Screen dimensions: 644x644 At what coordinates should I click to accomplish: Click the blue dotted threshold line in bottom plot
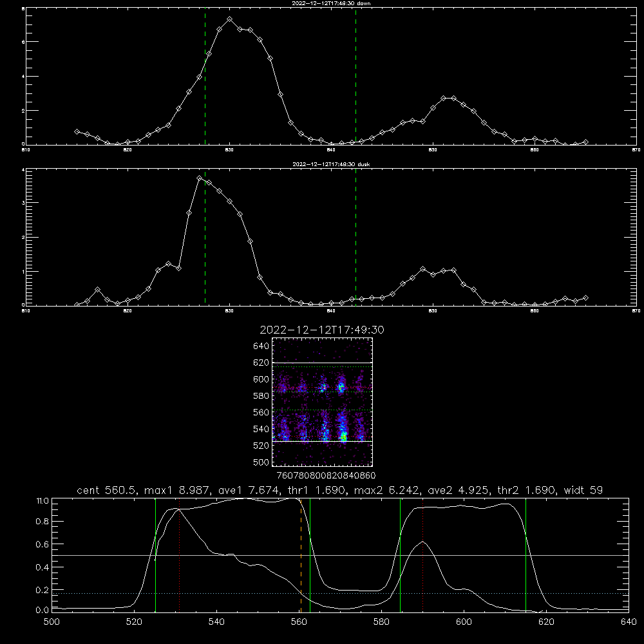[340, 594]
